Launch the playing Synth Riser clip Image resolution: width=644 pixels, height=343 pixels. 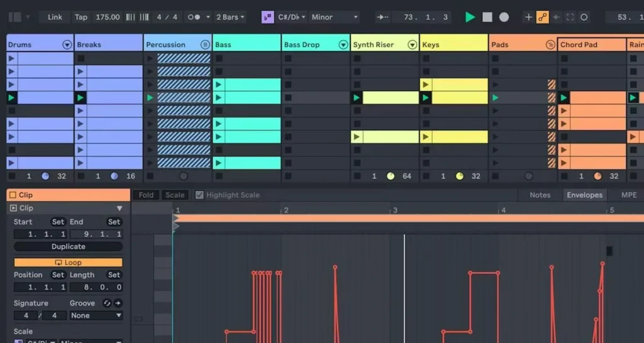coord(357,97)
